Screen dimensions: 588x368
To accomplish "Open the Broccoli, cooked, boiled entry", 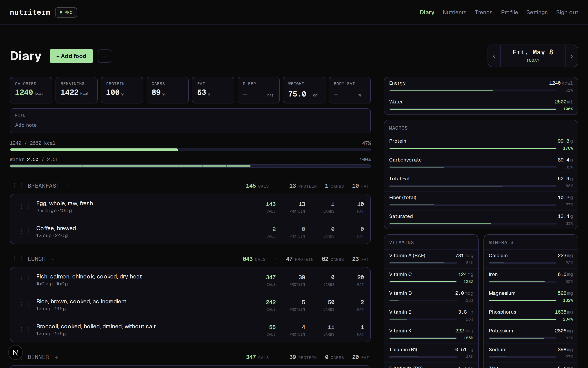I will point(190,330).
